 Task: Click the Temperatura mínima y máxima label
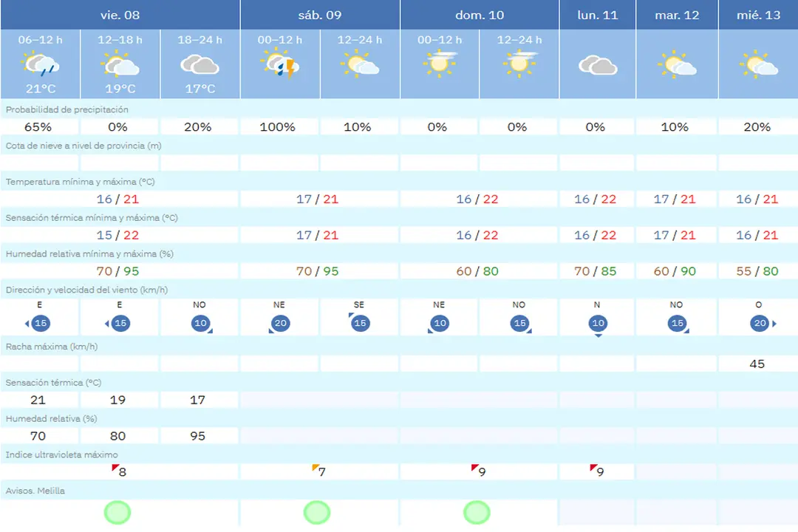tap(80, 182)
